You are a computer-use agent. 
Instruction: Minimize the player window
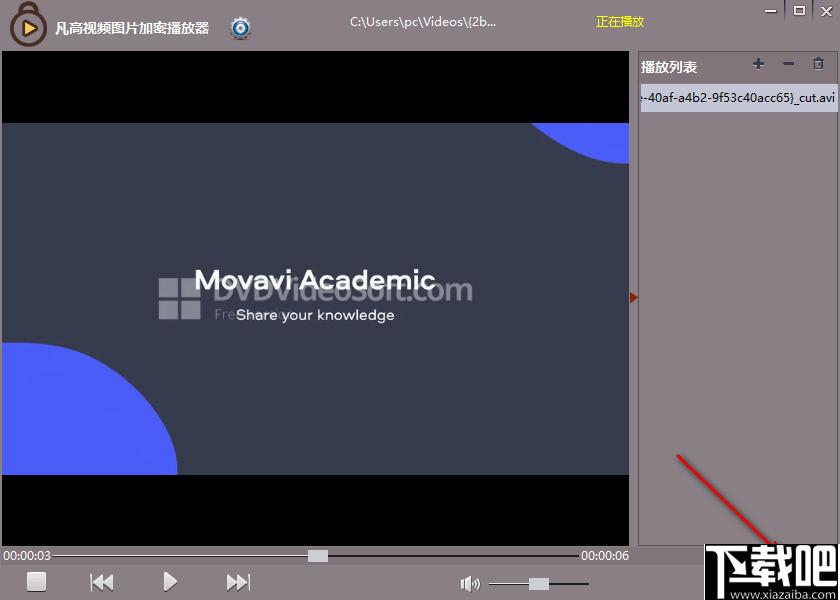coord(770,11)
